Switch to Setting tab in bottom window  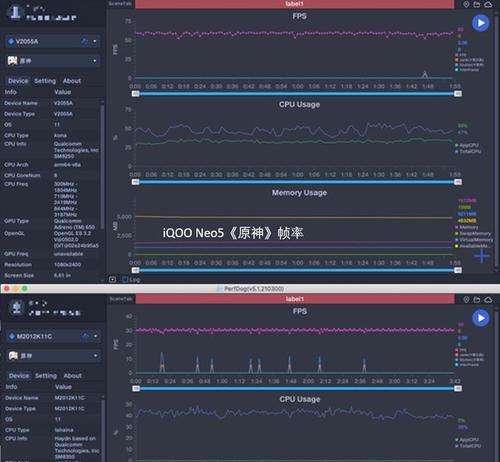[46, 376]
